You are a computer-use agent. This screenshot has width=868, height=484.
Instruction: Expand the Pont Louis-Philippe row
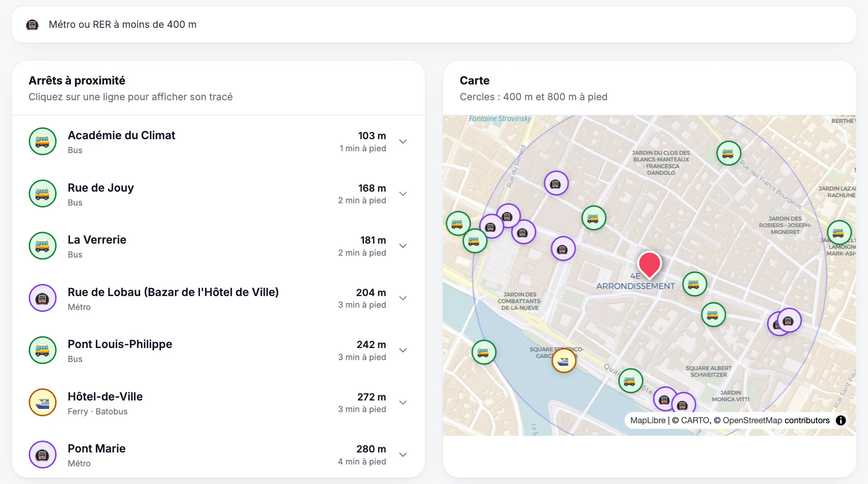(403, 350)
